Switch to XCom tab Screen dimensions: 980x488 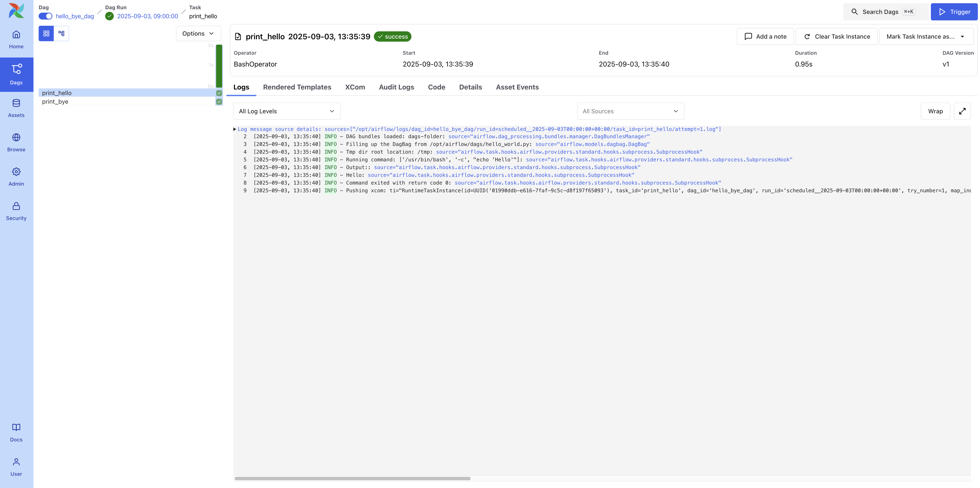(355, 87)
